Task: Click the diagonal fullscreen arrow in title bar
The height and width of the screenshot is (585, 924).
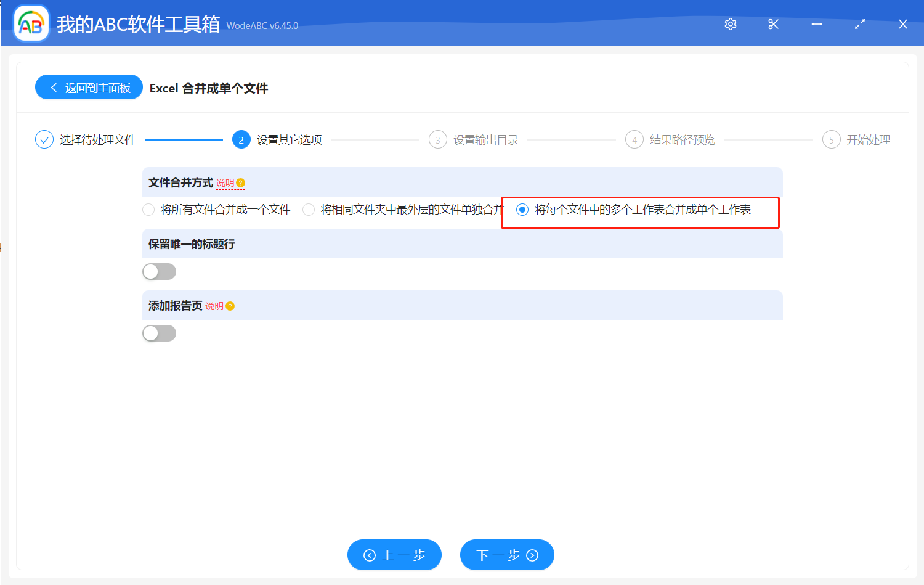Action: pos(860,24)
